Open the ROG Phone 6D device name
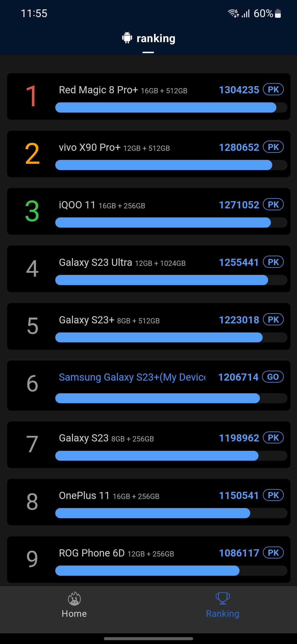Screen dimensions: 297x644 [92, 553]
